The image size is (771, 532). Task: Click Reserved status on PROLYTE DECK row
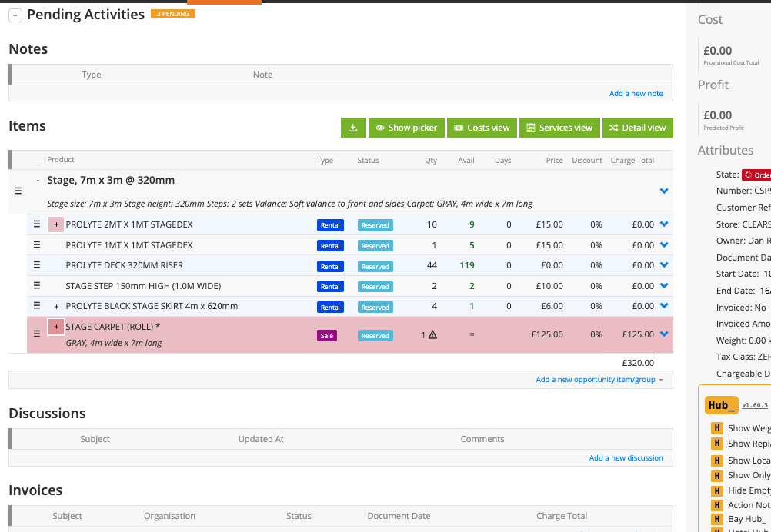coord(375,267)
